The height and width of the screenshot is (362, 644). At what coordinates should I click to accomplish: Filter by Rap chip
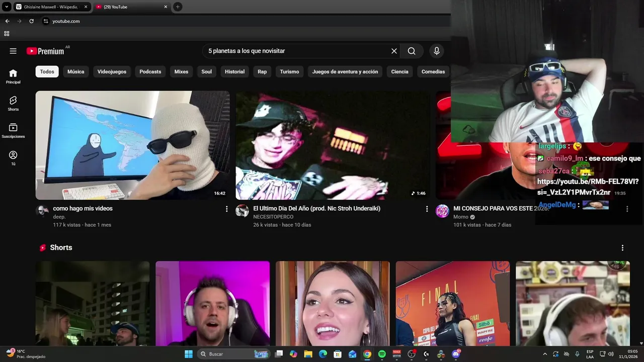click(x=262, y=71)
